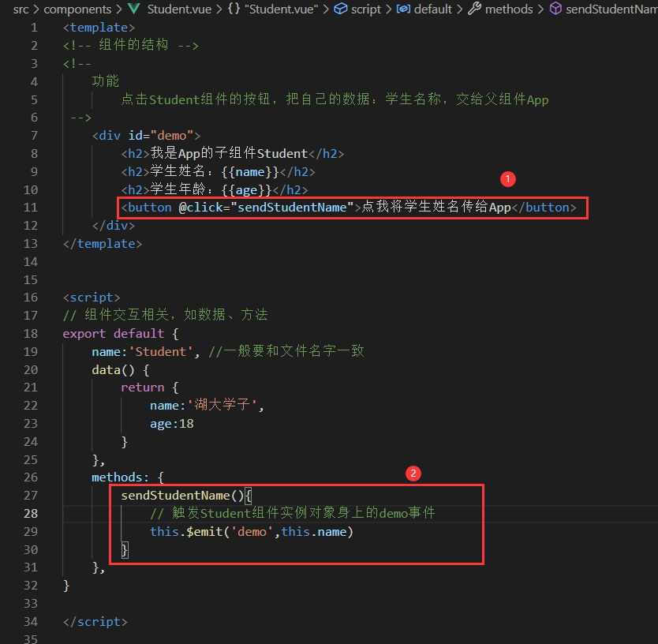Click the wrench icon beside methods

pos(474,9)
